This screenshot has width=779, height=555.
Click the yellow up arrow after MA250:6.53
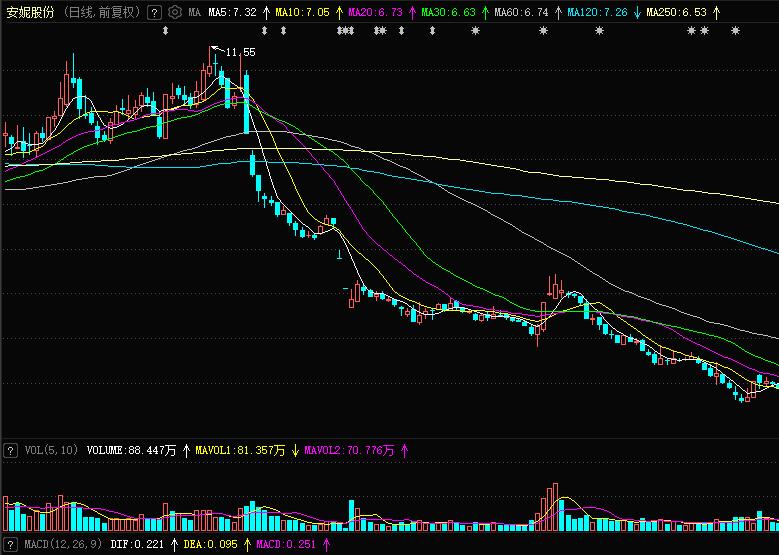(716, 12)
